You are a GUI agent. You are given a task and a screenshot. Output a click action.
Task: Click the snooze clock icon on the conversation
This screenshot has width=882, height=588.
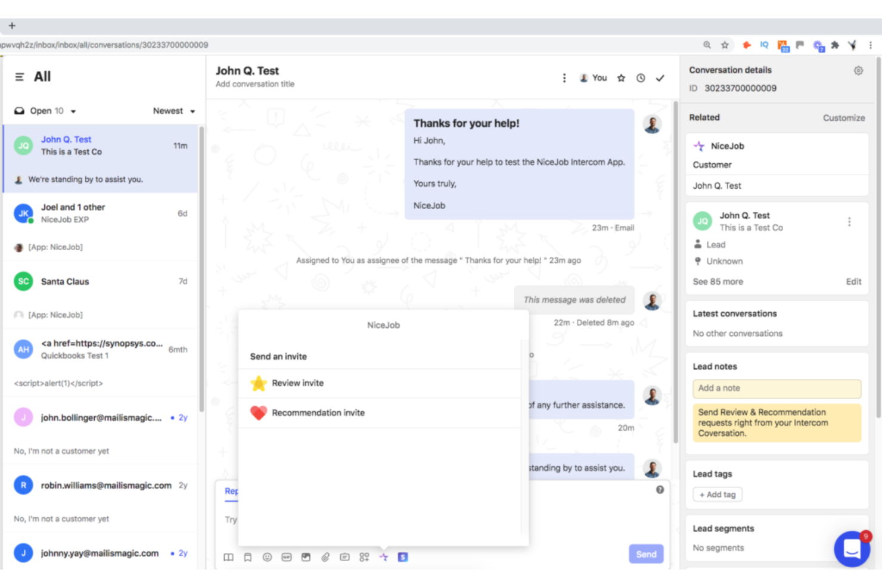pyautogui.click(x=641, y=77)
